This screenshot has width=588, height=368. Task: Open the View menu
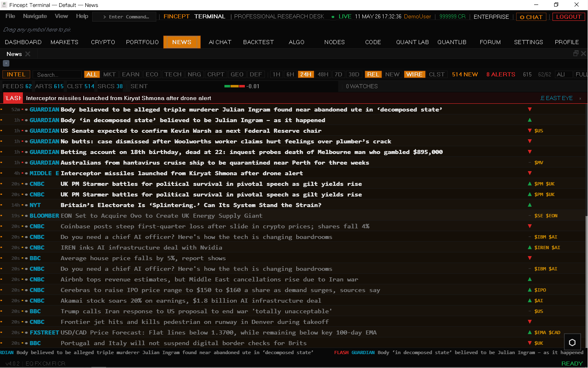[61, 16]
